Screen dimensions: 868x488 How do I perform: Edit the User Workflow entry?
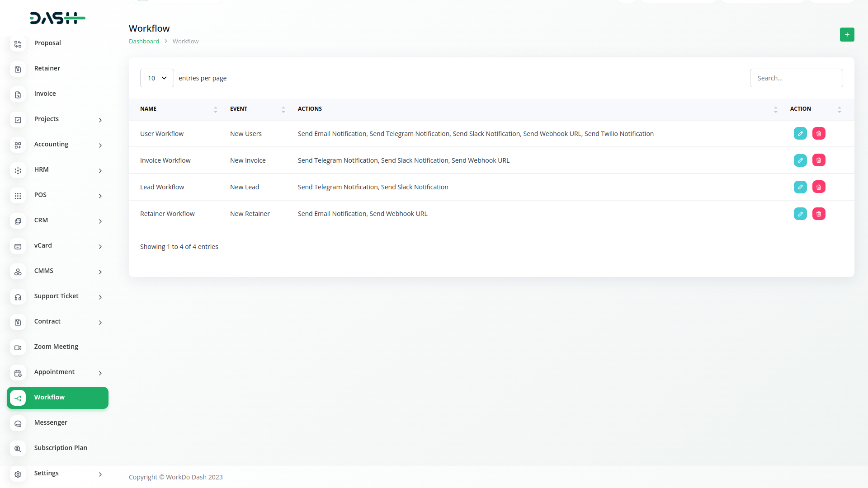click(800, 134)
